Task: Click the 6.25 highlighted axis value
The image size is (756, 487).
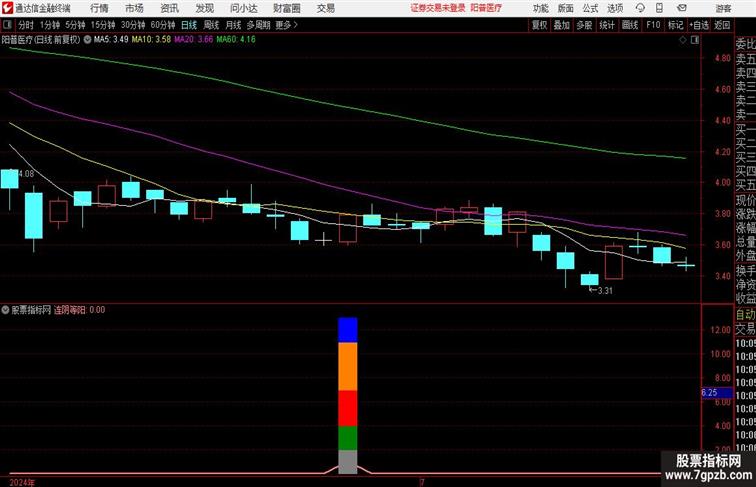Action: 716,393
